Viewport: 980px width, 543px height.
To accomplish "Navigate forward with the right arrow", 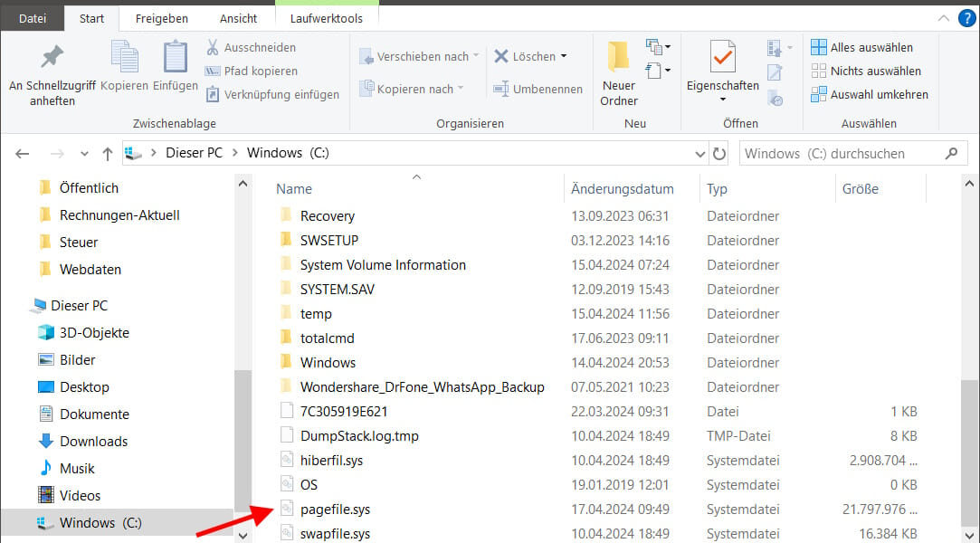I will (57, 154).
